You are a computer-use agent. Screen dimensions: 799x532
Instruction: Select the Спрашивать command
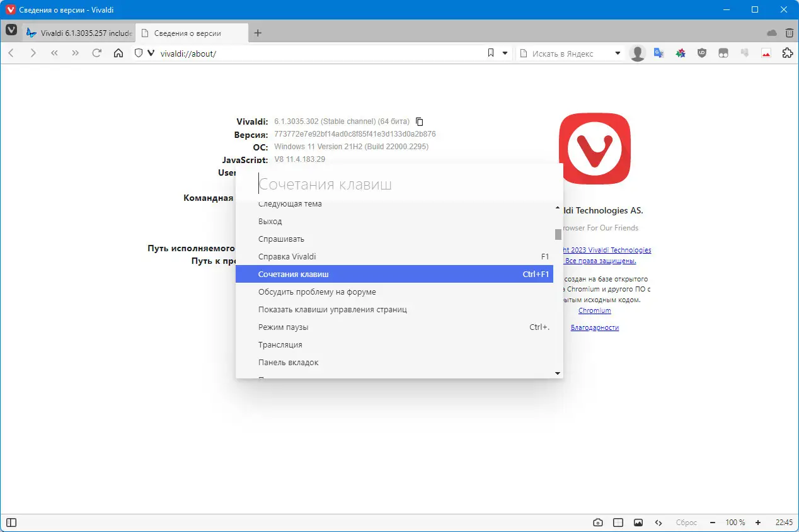click(x=394, y=239)
